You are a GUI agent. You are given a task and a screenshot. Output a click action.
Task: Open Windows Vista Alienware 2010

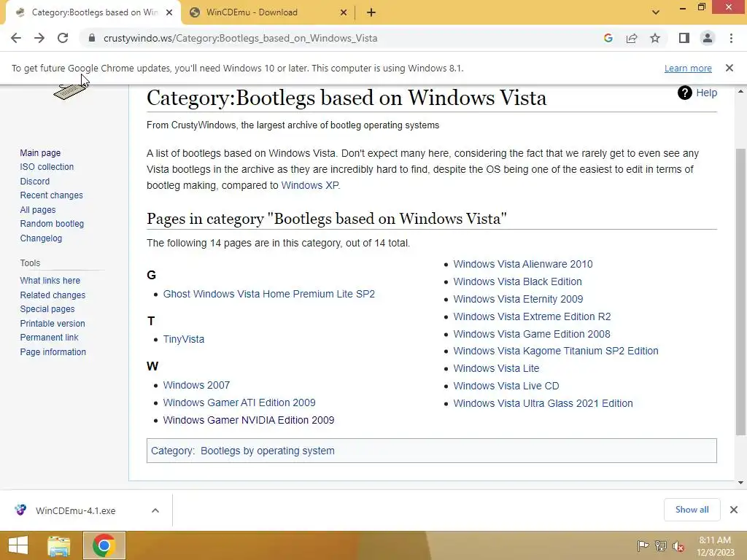click(522, 264)
